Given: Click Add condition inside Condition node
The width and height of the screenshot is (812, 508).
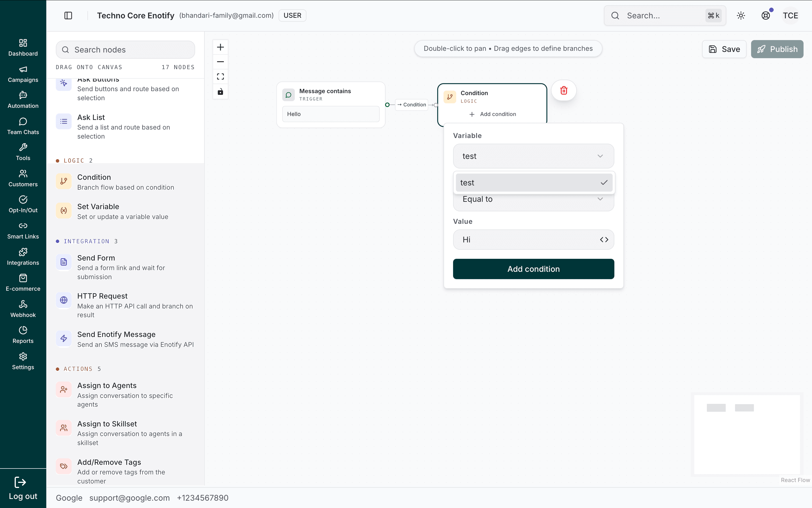Looking at the screenshot, I should pyautogui.click(x=493, y=114).
